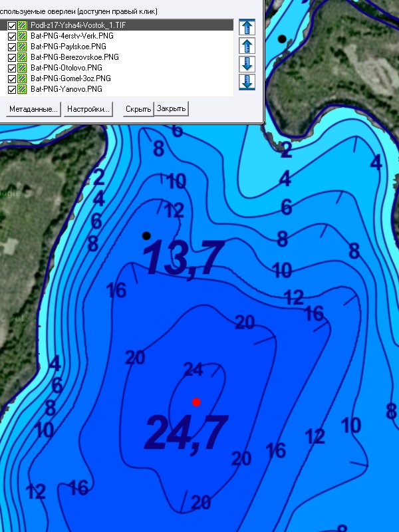This screenshot has width=399, height=532.
Task: Click the layer icon beside Podl-z17-Ysha4i-Vostok_1.TIF
Action: [x=22, y=25]
